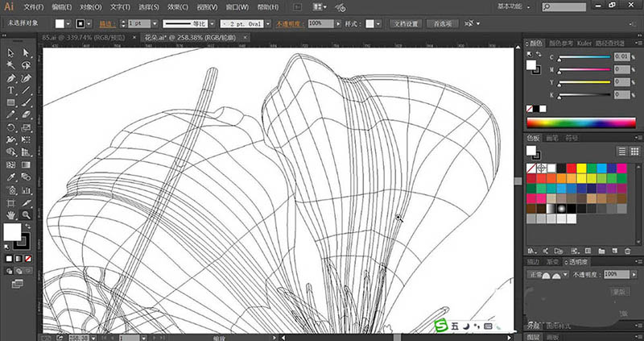Switch to the Kuler panel tab
Viewport: 644px width, 341px height.
(584, 44)
